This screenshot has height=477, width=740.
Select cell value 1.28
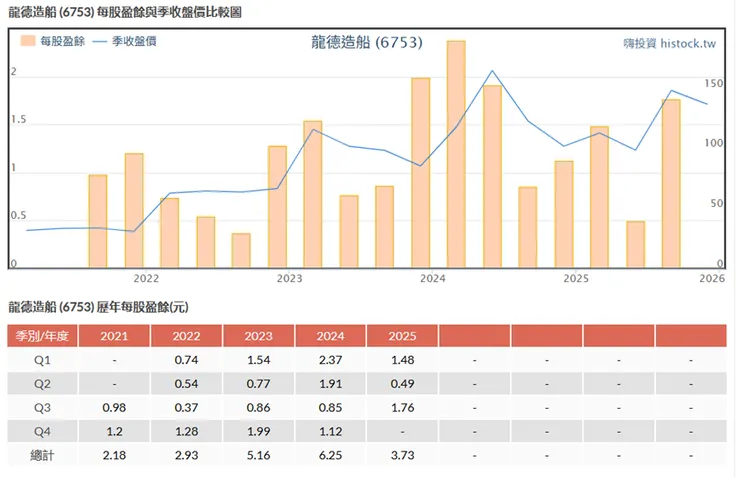coord(186,431)
